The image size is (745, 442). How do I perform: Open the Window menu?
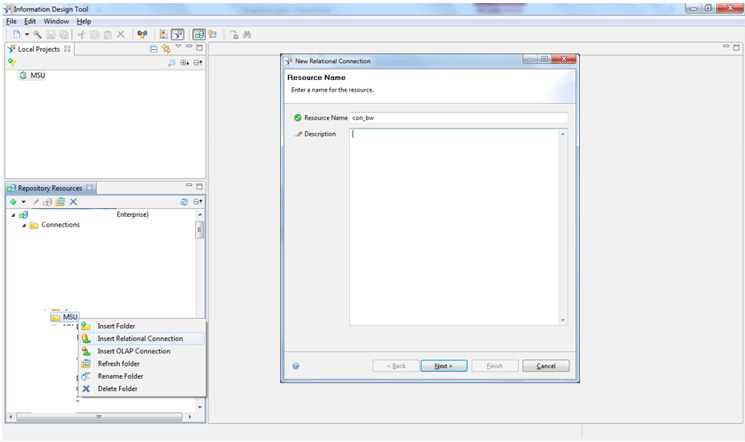56,21
